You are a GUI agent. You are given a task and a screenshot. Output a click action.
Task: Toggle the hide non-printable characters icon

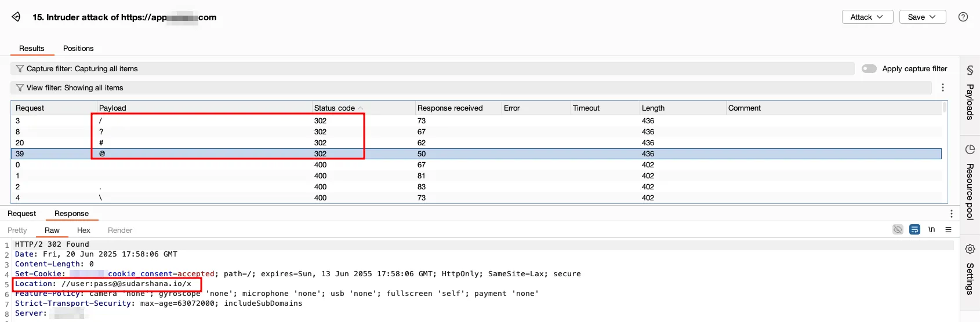point(898,229)
